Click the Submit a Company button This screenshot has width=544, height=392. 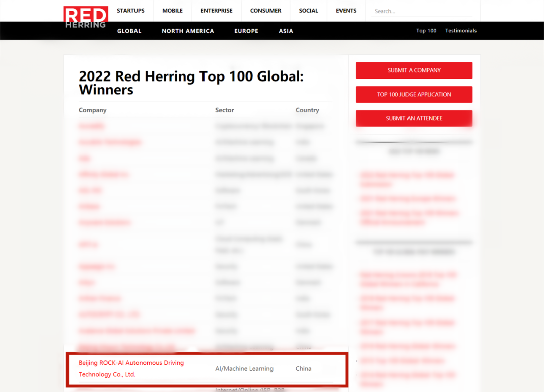[x=414, y=70]
